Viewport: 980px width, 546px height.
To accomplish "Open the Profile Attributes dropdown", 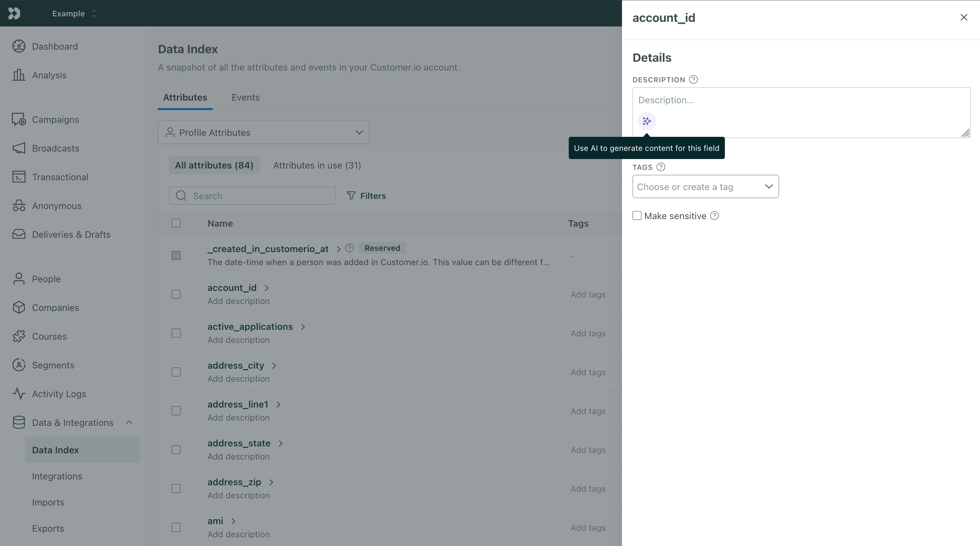I will pos(263,132).
